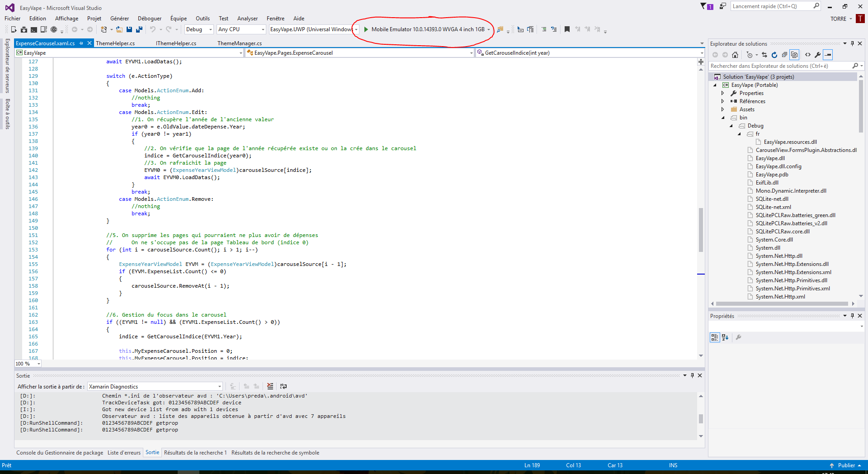Enable word wrap in the output window
The image size is (868, 474).
[283, 386]
